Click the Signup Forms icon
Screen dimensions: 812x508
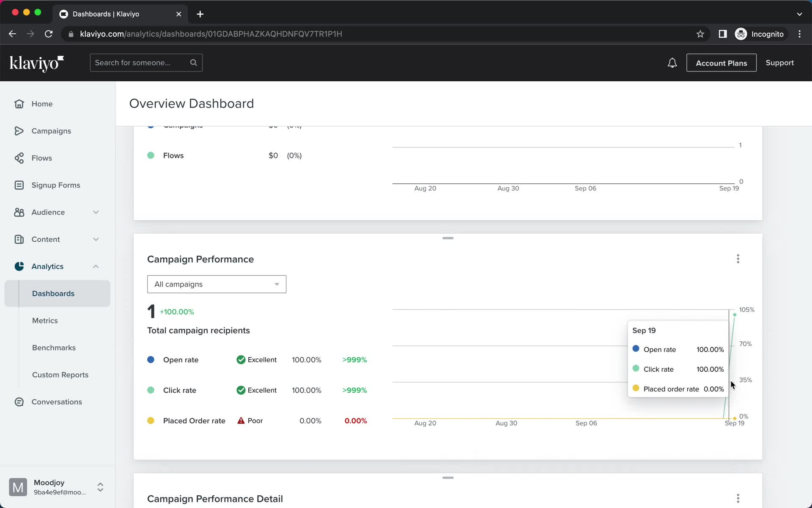click(19, 185)
